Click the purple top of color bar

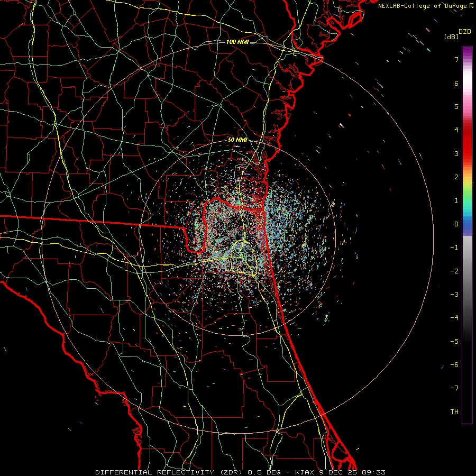tap(467, 52)
